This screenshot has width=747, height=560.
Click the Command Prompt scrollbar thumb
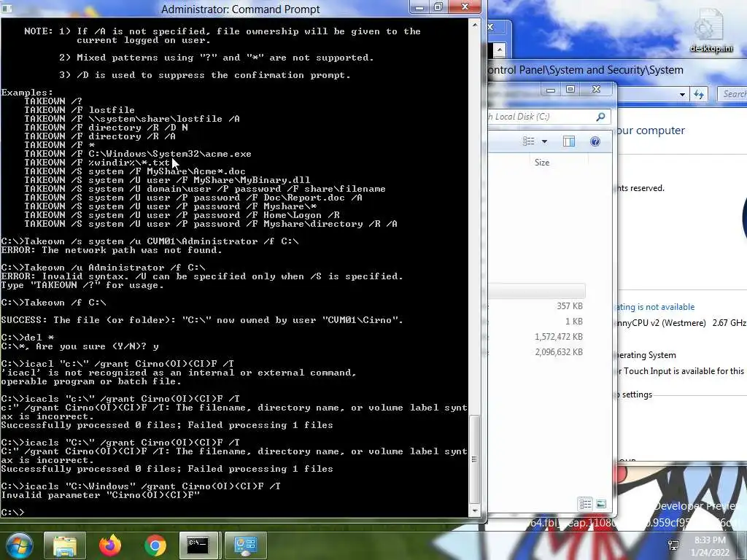[474, 459]
